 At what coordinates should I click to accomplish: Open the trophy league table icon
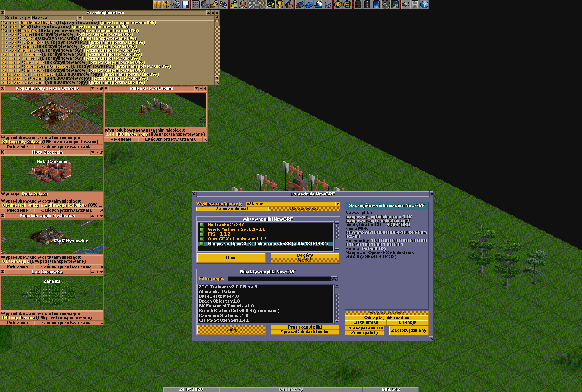[280, 4]
